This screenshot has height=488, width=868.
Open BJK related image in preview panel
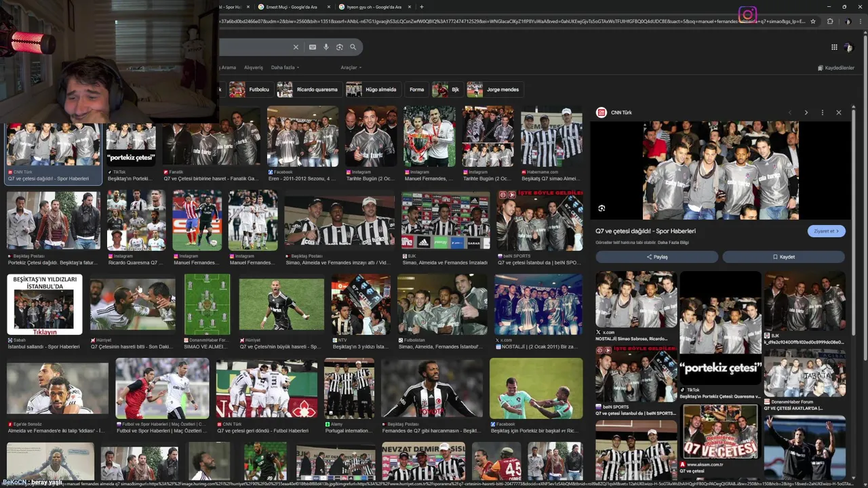pyautogui.click(x=804, y=301)
